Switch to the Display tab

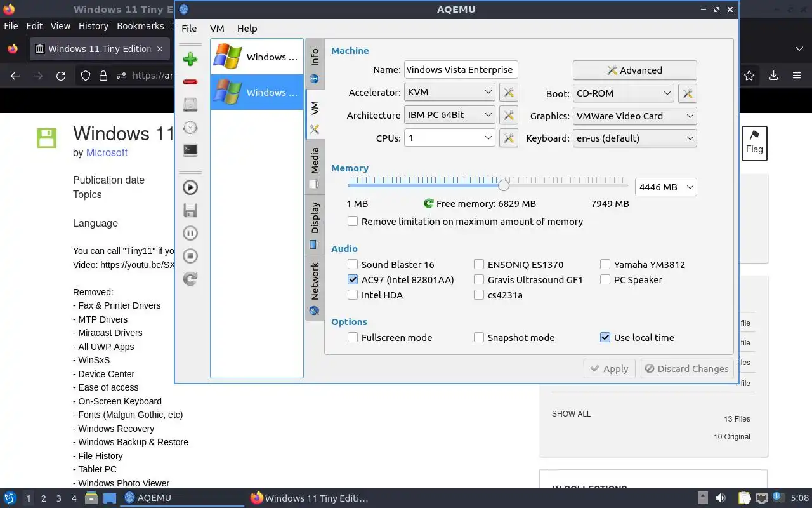point(315,225)
